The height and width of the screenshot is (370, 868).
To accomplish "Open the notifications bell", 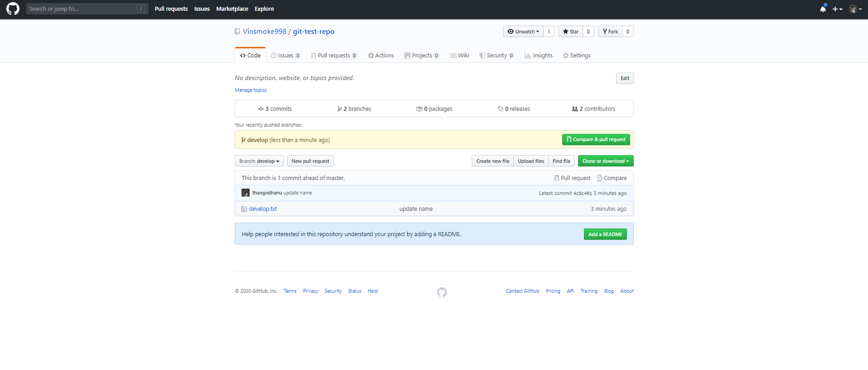I will tap(823, 9).
